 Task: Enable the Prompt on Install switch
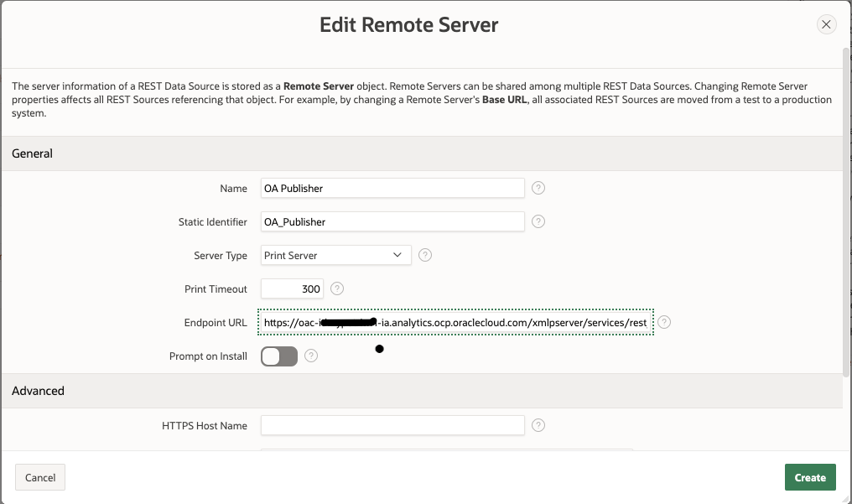[x=278, y=356]
